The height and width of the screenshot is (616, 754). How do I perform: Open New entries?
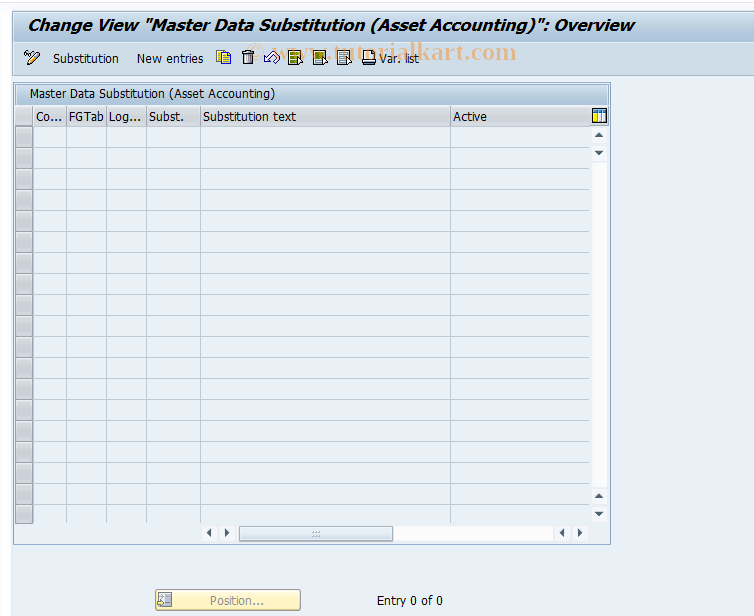pos(170,59)
